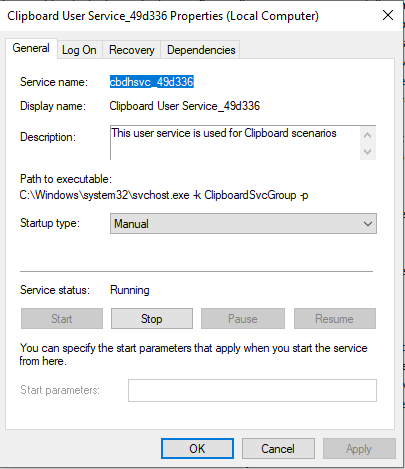This screenshot has width=405, height=469.
Task: Switch to the Dependencies tab
Action: pos(201,50)
